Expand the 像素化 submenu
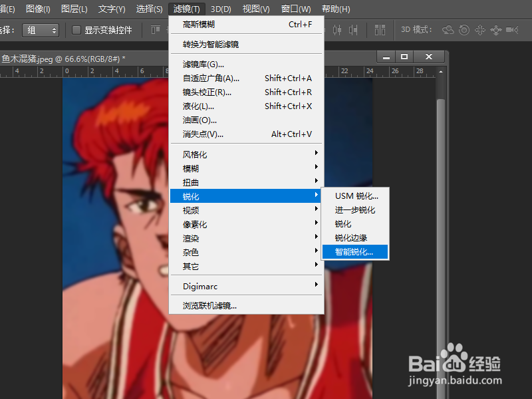Screen dimensions: 532x399 click(x=247, y=224)
